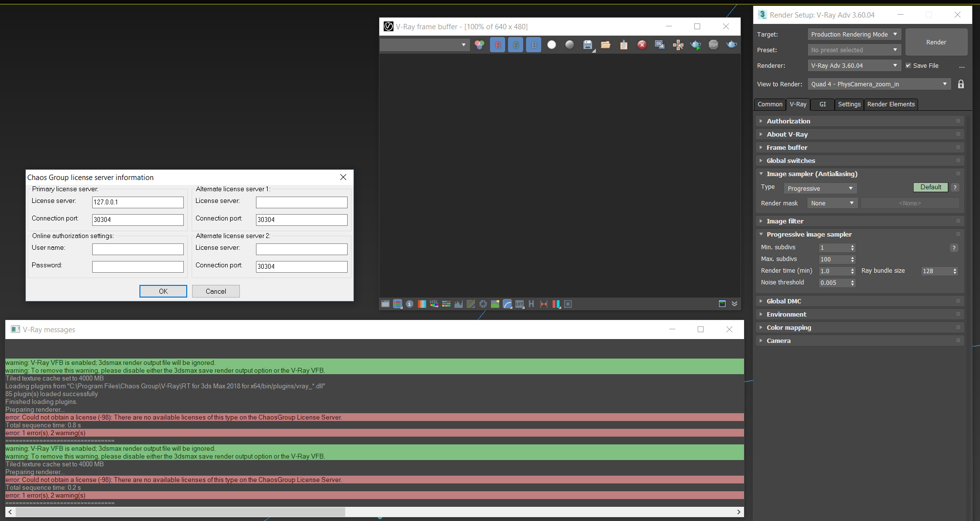Click the levels histogram icon
Viewport: 980px width, 521px height.
(458, 304)
